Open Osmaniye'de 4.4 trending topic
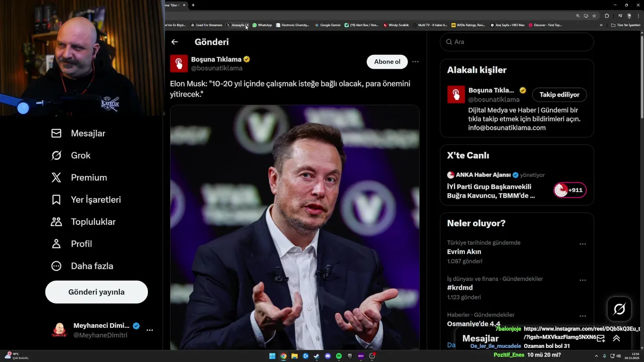 point(473,324)
